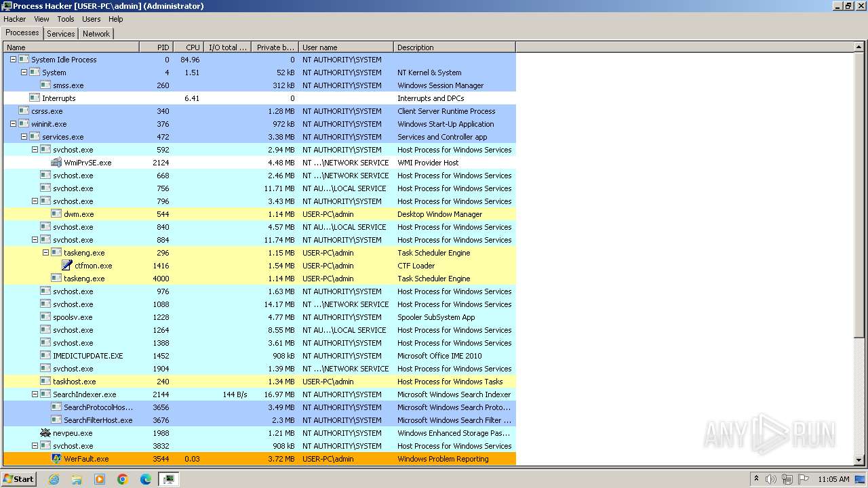The height and width of the screenshot is (488, 868).
Task: Collapse svchost.exe PID 592 node
Action: click(x=35, y=150)
